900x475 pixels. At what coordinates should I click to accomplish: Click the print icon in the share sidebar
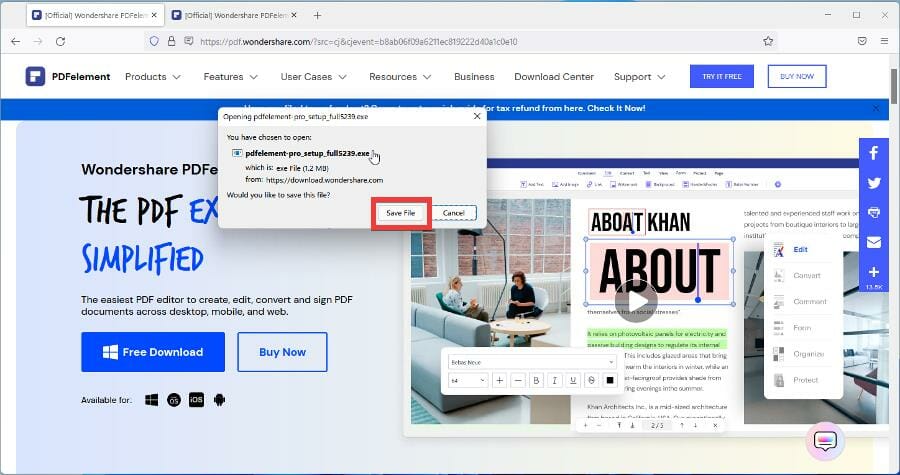pyautogui.click(x=874, y=212)
